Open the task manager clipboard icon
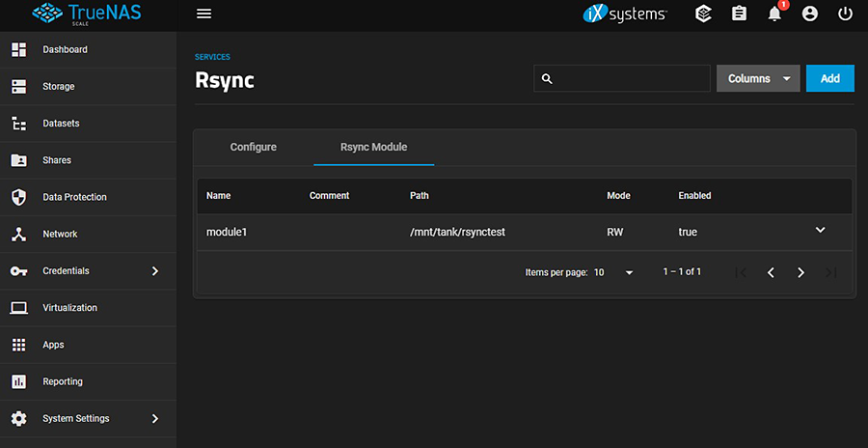 [739, 14]
